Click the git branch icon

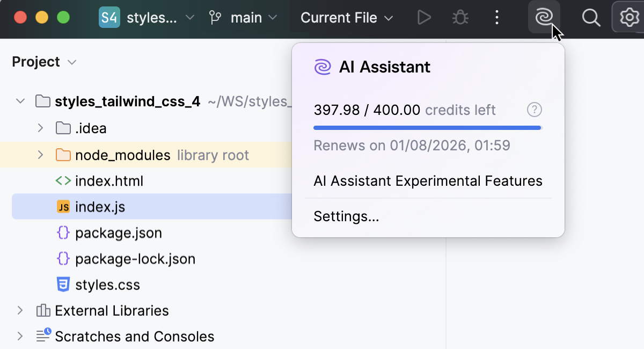coord(215,18)
